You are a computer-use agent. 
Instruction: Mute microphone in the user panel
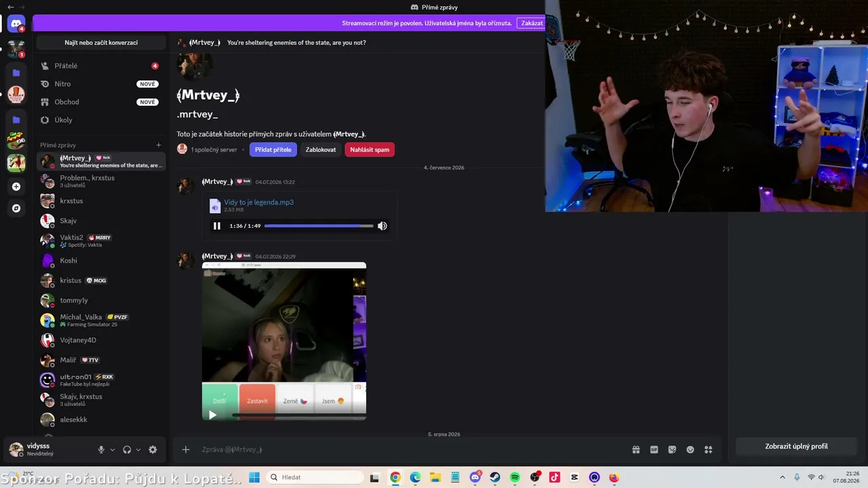101,449
